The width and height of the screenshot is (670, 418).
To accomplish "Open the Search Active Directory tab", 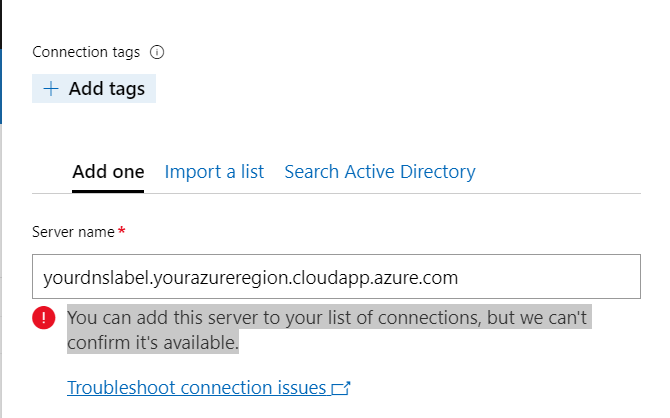I will [x=380, y=172].
